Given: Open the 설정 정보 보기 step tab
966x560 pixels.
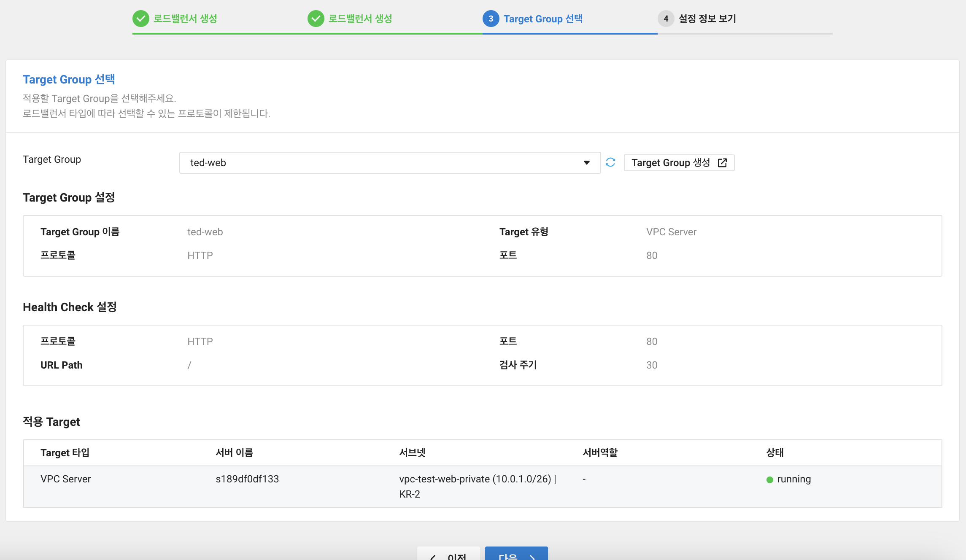Looking at the screenshot, I should [707, 19].
